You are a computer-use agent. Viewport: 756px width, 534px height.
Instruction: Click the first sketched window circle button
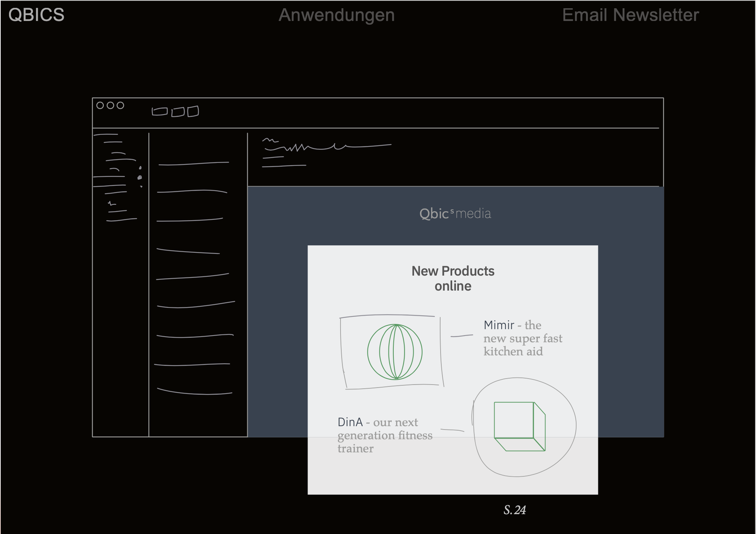coord(100,106)
